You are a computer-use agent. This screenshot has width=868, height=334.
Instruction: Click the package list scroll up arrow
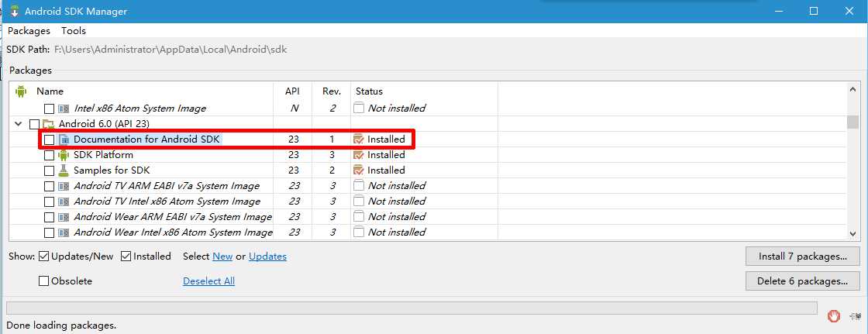853,89
